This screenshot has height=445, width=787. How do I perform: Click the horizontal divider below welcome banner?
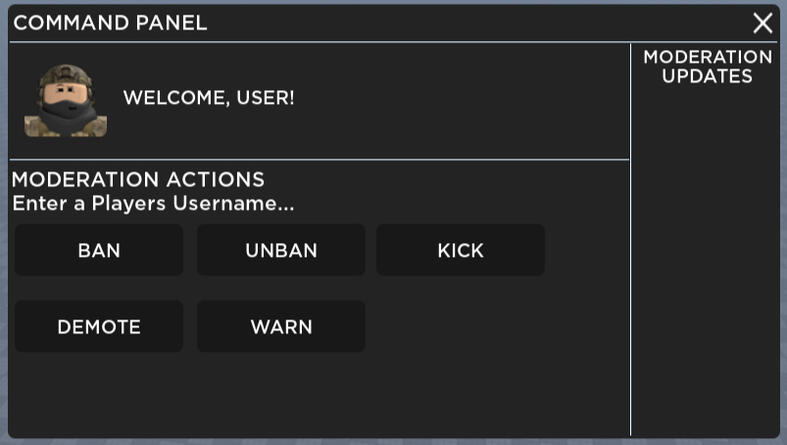tap(320, 159)
